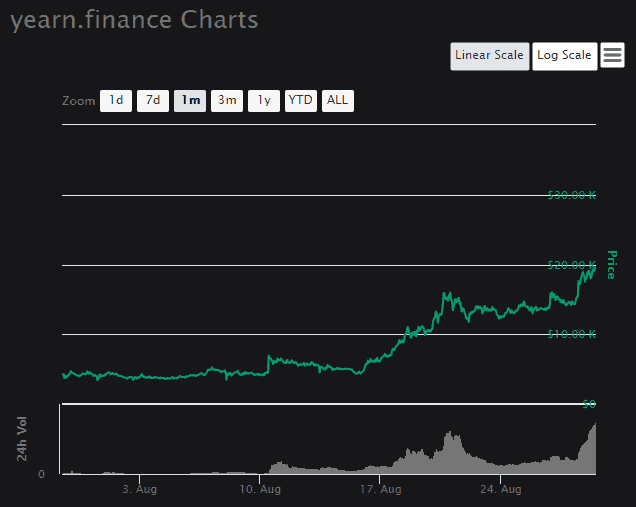Click the 17. Aug date label
The image size is (636, 507).
tap(380, 489)
